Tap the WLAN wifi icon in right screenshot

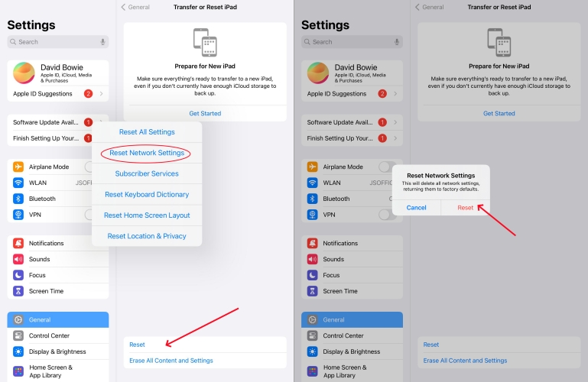pos(312,183)
